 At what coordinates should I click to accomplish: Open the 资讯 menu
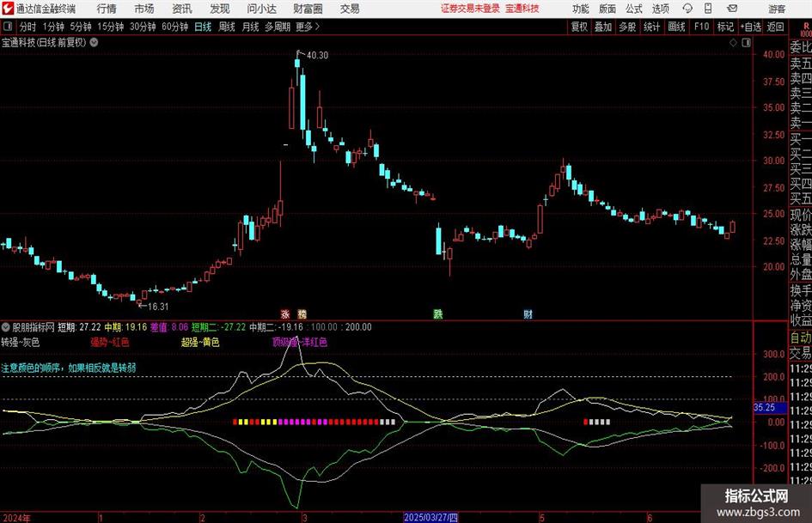[x=182, y=9]
